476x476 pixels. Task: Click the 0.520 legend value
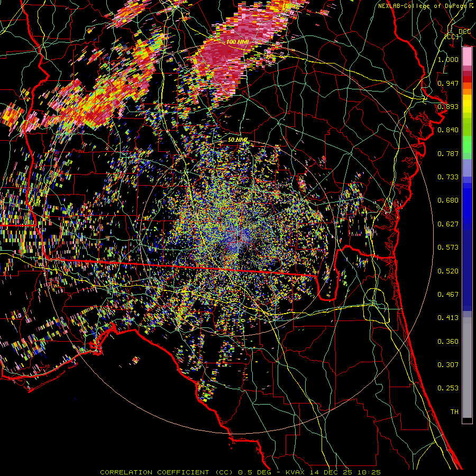(448, 271)
